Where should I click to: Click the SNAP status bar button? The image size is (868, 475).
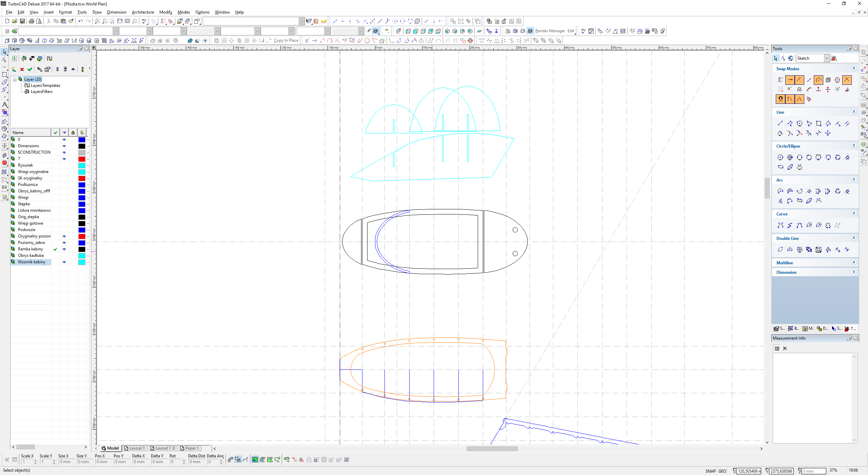710,471
